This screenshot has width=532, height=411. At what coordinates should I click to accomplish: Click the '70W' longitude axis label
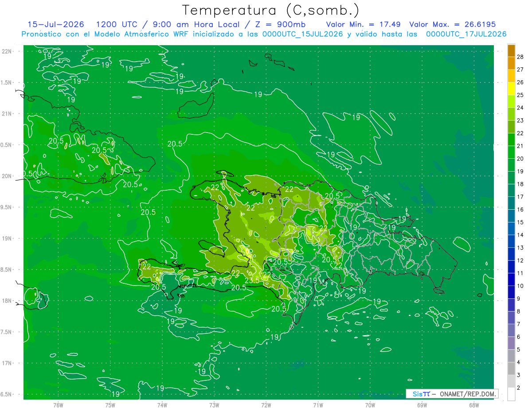pos(370,405)
